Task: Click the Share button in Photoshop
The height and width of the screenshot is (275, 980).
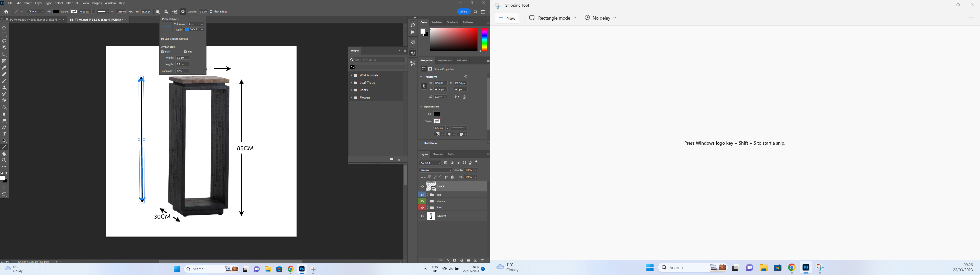Action: [464, 11]
